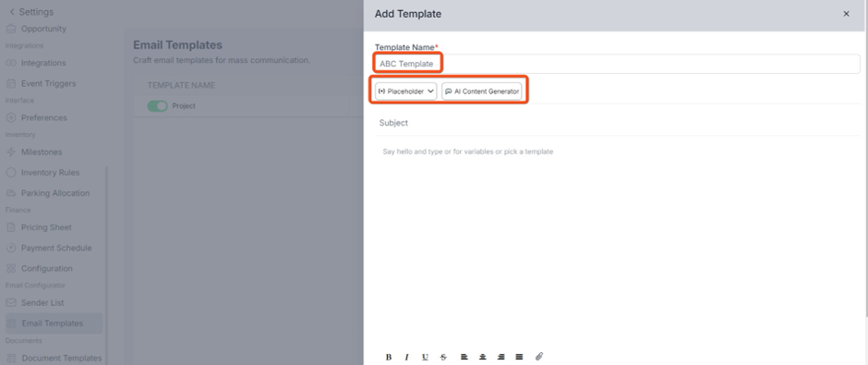Click the Project template name text
The height and width of the screenshot is (365, 868).
(x=184, y=105)
